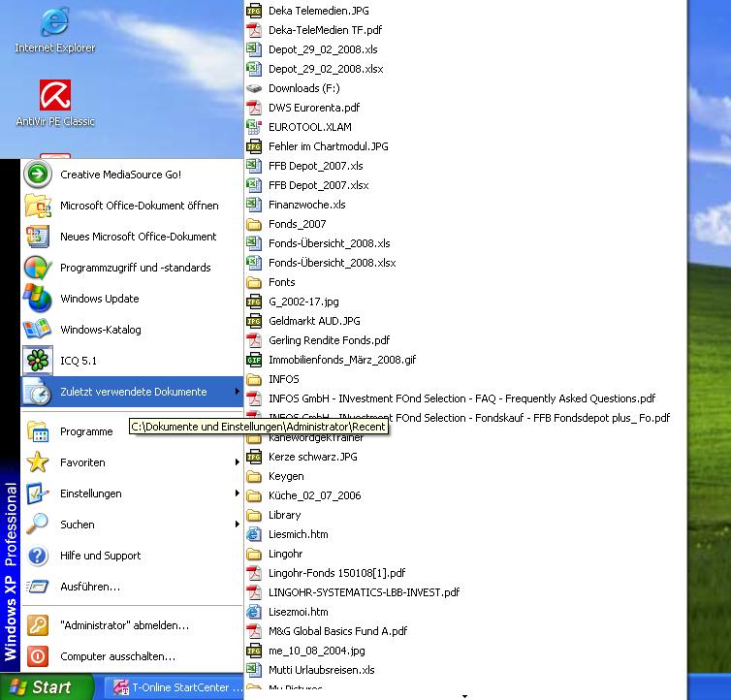Click the Excel icon of Finanzwoche.xls
The image size is (731, 700).
254,205
